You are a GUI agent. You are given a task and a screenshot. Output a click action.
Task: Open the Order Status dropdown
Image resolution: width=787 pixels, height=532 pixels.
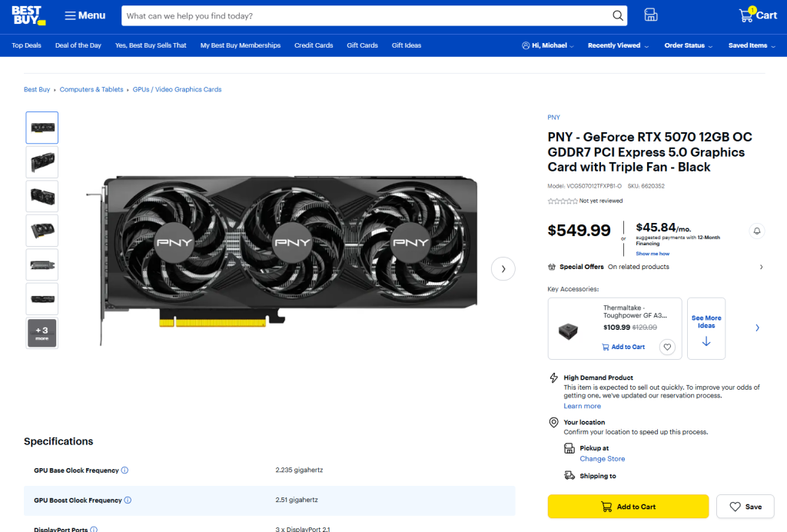[x=688, y=45]
